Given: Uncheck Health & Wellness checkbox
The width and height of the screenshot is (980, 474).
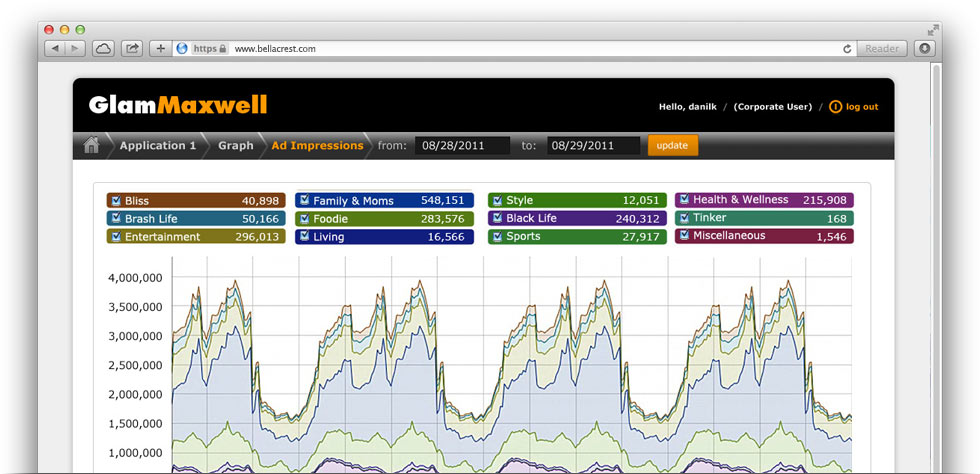Looking at the screenshot, I should pos(684,199).
